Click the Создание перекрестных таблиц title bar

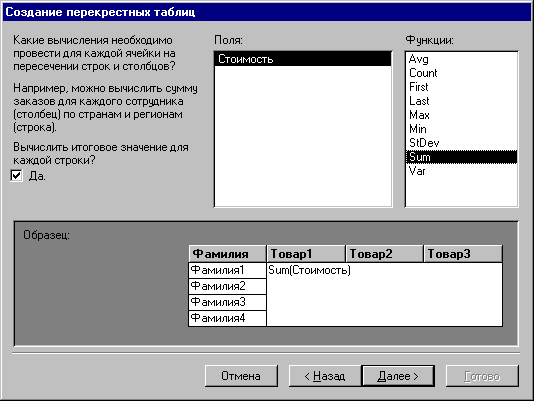coord(267,12)
